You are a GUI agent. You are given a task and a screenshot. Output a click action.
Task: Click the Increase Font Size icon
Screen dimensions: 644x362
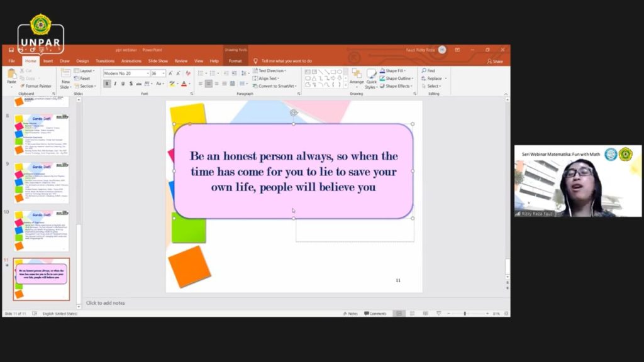point(170,74)
